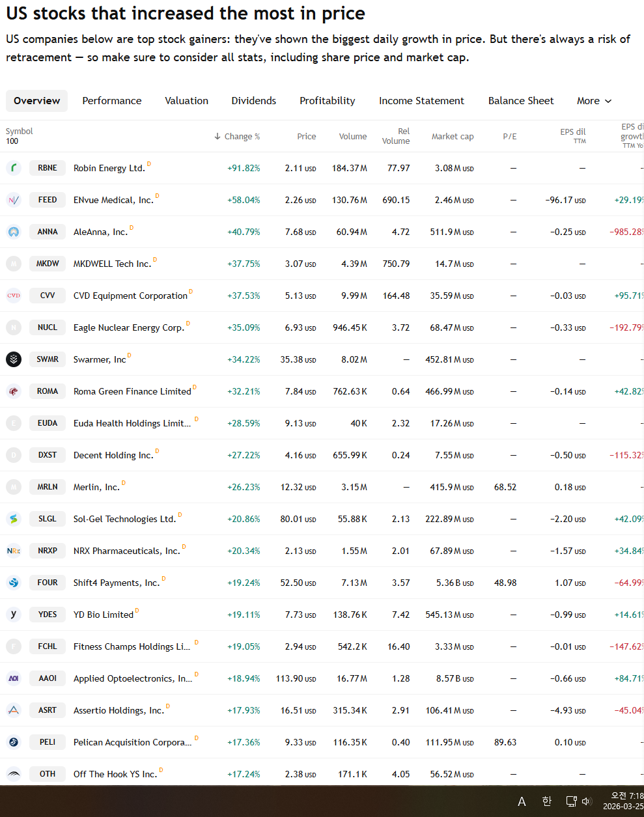Click the ENvue Medical logo icon
The image size is (644, 817).
pyautogui.click(x=14, y=200)
